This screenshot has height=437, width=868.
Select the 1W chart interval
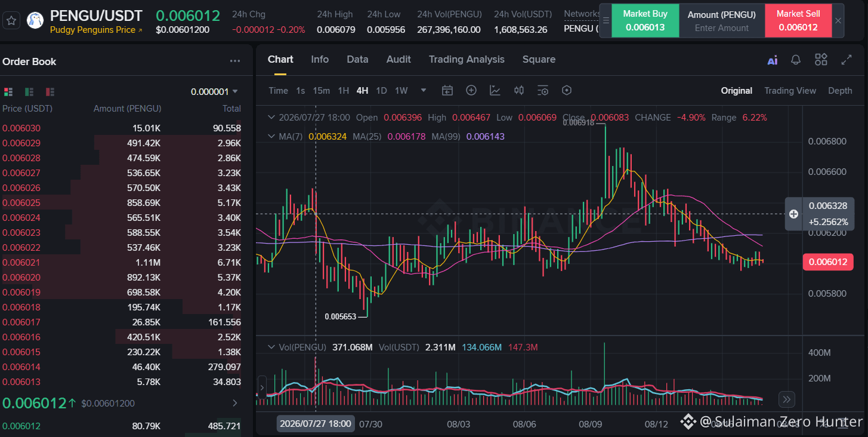(401, 91)
